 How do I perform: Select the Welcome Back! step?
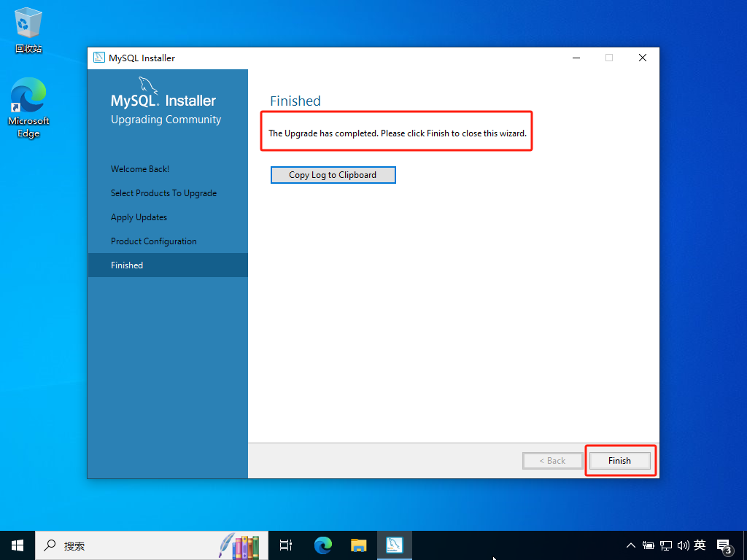coord(140,169)
